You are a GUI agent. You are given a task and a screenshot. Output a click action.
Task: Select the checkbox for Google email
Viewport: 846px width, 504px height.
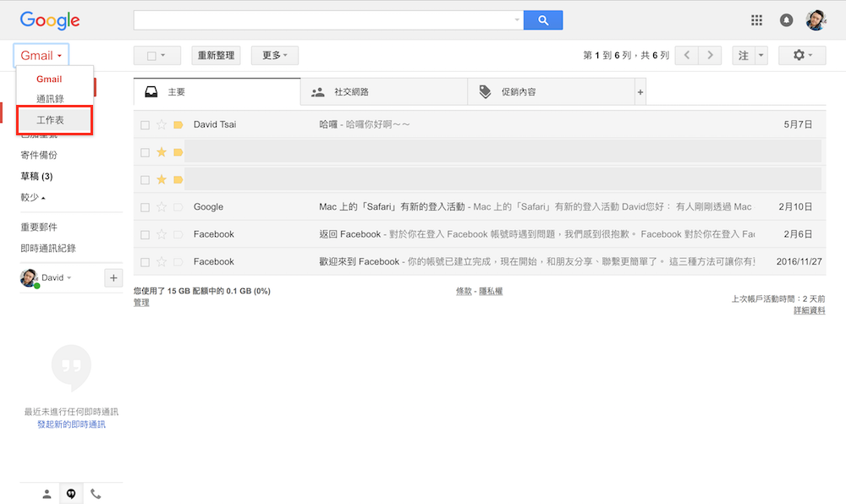pyautogui.click(x=145, y=207)
